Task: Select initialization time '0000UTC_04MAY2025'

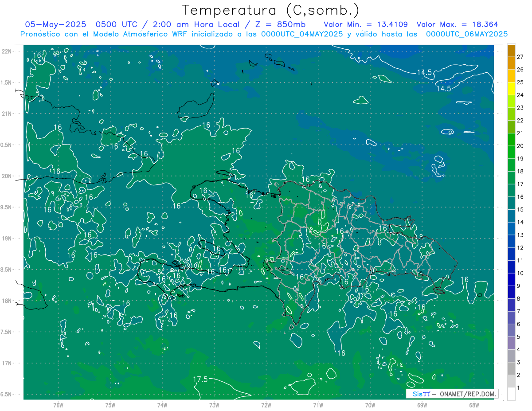Action: click(302, 34)
